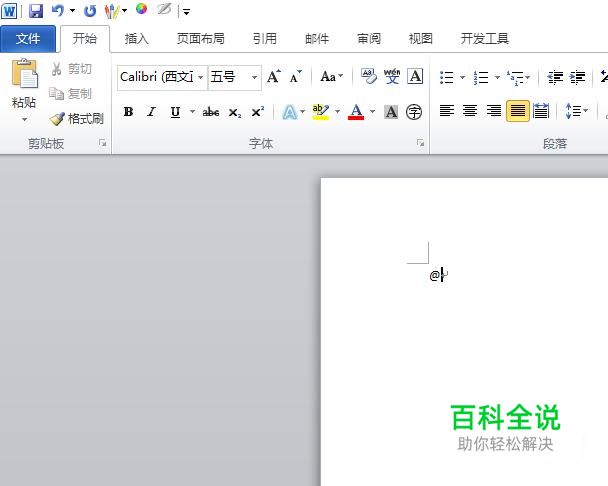
Task: Toggle Italic formatting
Action: pyautogui.click(x=151, y=112)
